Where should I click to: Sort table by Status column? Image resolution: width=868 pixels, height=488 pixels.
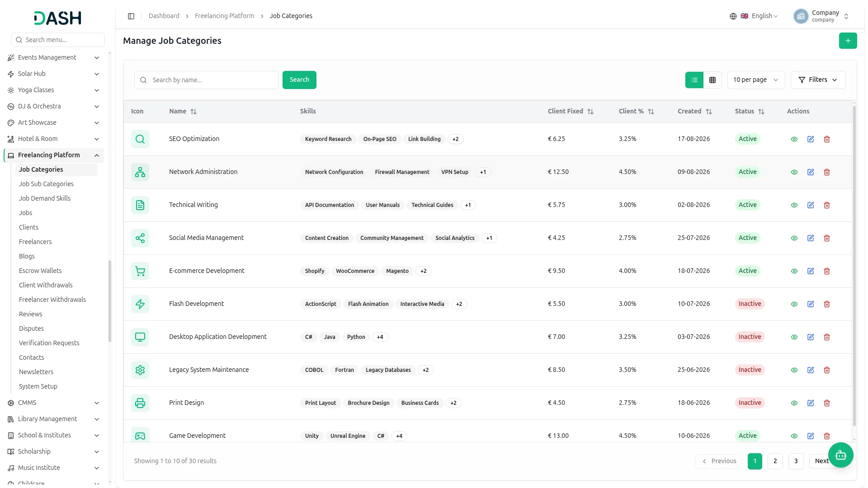750,111
